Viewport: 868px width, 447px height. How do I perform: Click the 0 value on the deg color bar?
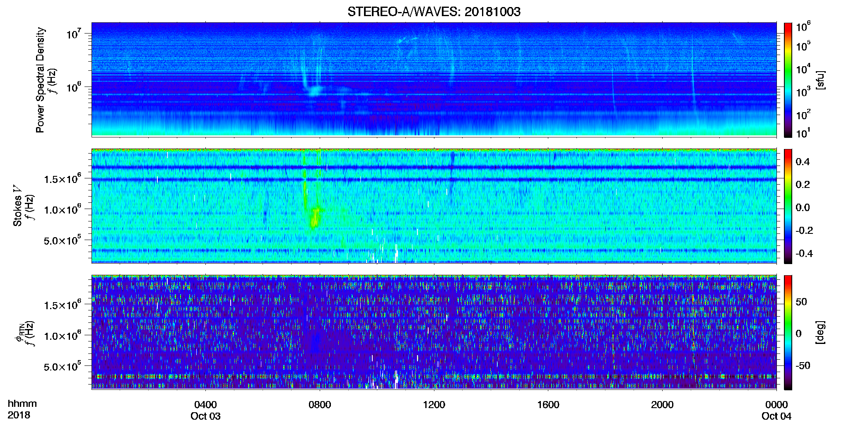click(798, 333)
